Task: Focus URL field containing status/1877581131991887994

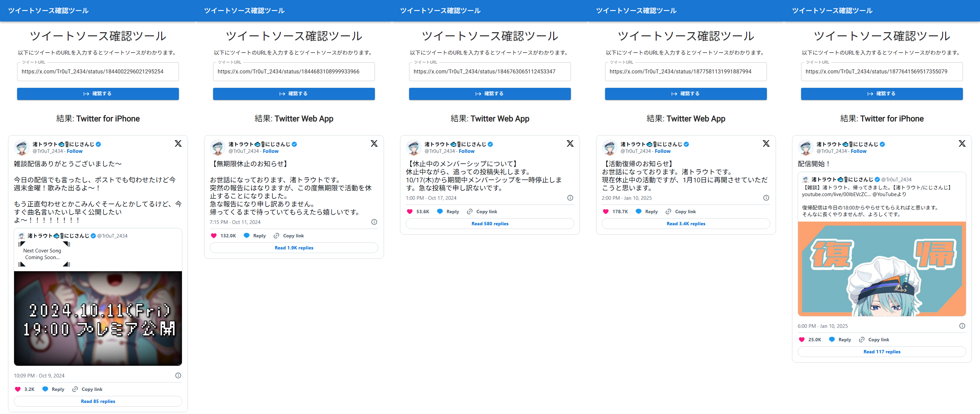Action: 685,72
